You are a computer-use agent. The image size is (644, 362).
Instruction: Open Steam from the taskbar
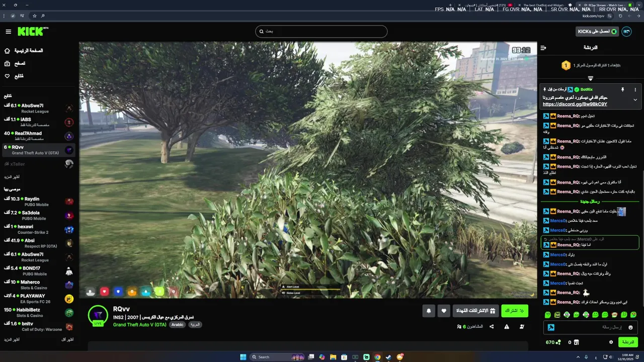click(x=388, y=357)
